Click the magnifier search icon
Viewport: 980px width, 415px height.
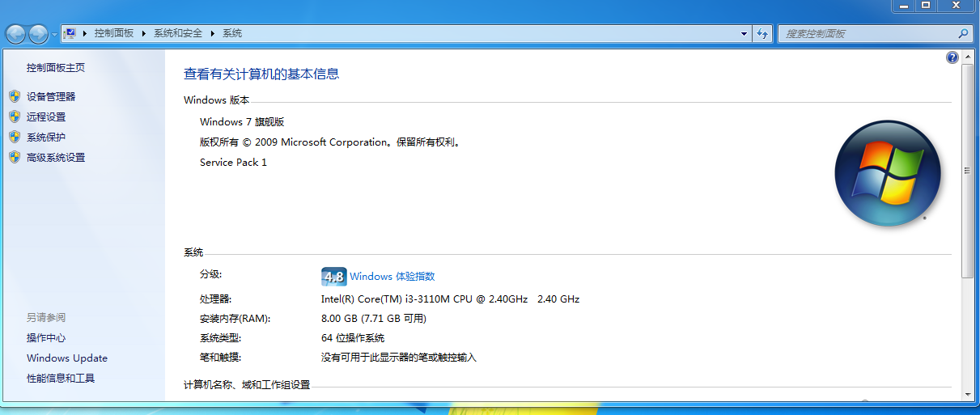click(x=963, y=34)
